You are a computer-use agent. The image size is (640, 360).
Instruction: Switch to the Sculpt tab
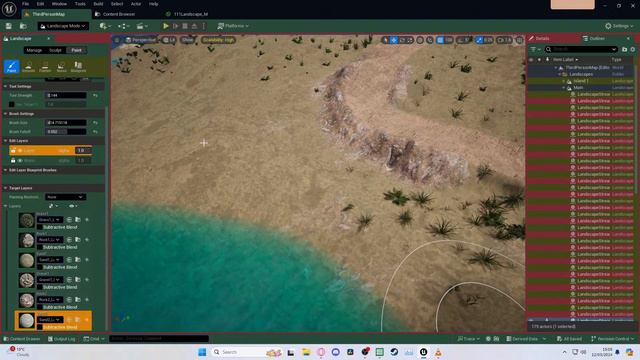(x=56, y=50)
